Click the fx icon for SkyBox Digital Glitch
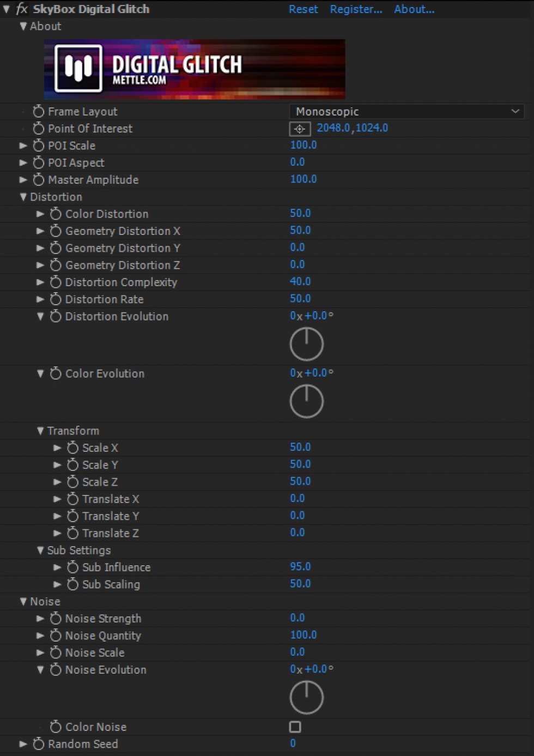Image resolution: width=534 pixels, height=756 pixels. 22,9
